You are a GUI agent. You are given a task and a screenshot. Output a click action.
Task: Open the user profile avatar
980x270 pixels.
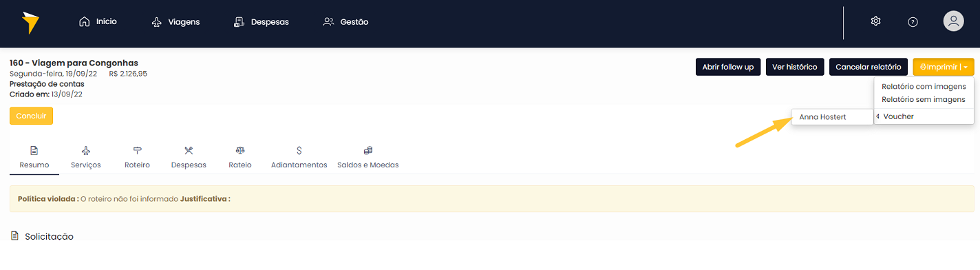click(x=953, y=21)
